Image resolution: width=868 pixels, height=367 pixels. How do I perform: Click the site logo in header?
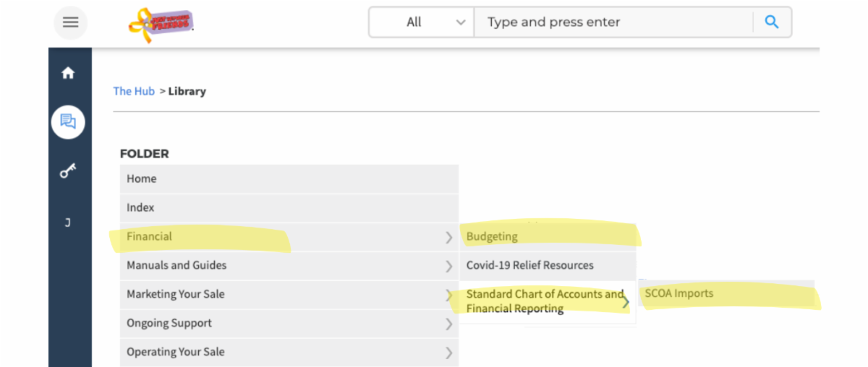[x=161, y=23]
